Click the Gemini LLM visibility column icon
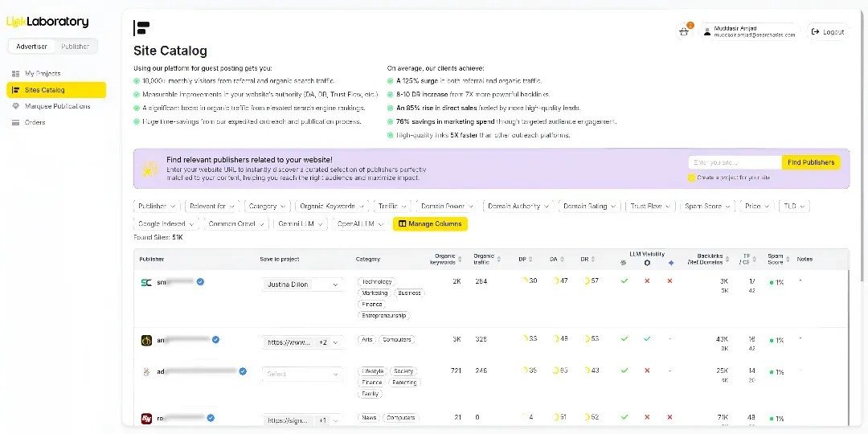Viewport: 868px width, 434px height. click(x=670, y=264)
